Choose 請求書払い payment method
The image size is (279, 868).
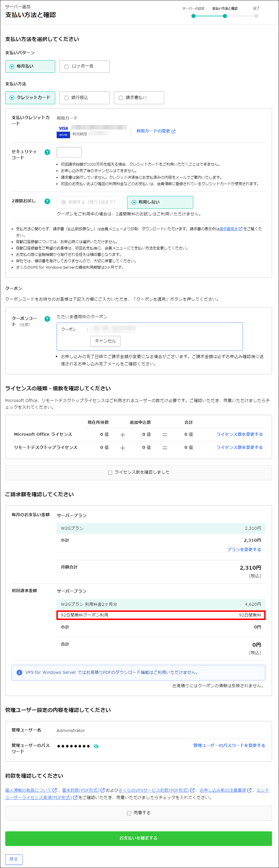139,98
